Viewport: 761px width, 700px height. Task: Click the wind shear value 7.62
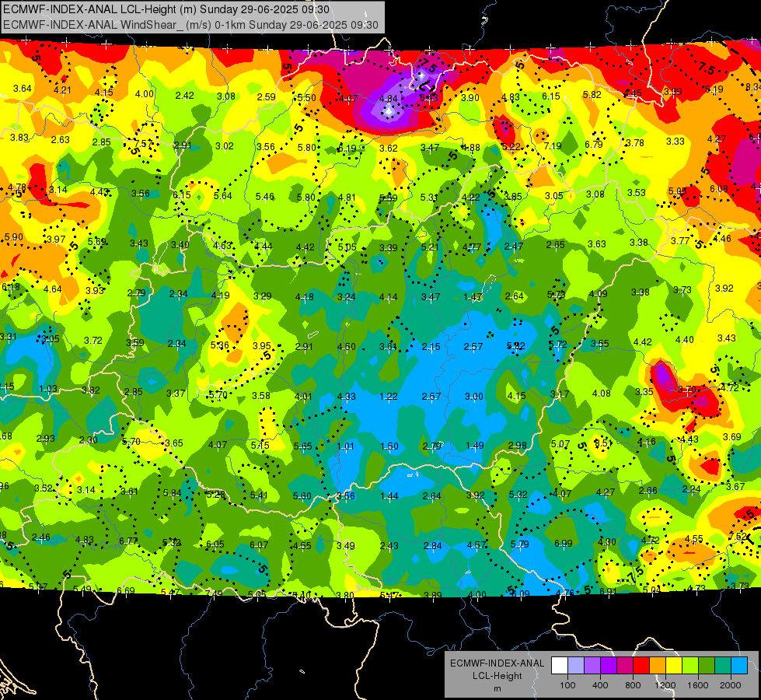pyautogui.click(x=738, y=537)
